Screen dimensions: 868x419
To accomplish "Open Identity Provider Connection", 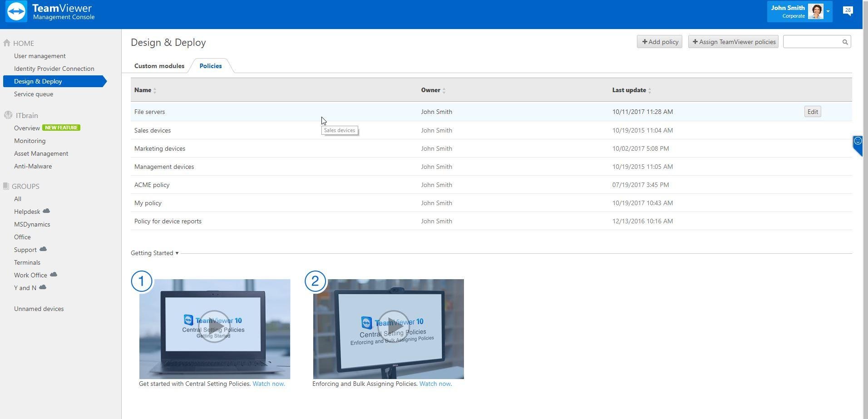I will (x=54, y=69).
